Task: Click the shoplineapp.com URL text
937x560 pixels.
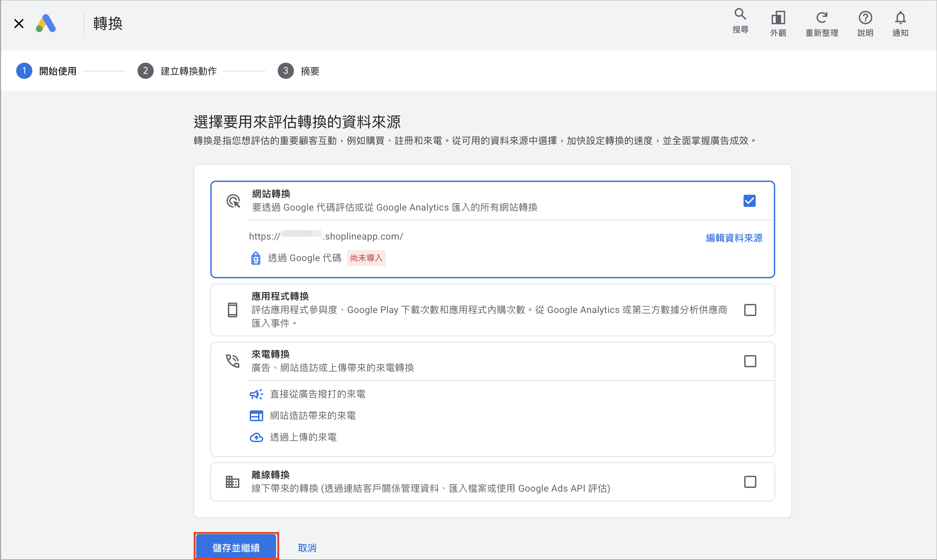Action: tap(326, 236)
